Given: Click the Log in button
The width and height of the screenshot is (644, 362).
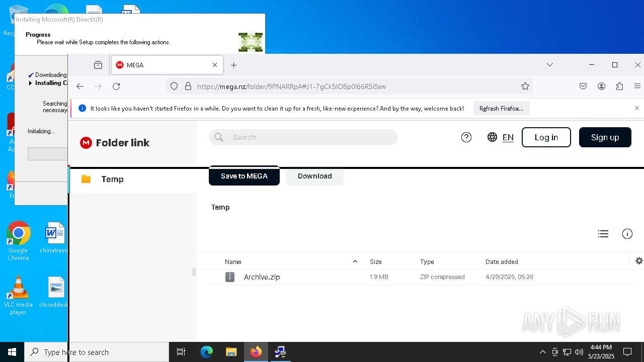Looking at the screenshot, I should pos(546,137).
